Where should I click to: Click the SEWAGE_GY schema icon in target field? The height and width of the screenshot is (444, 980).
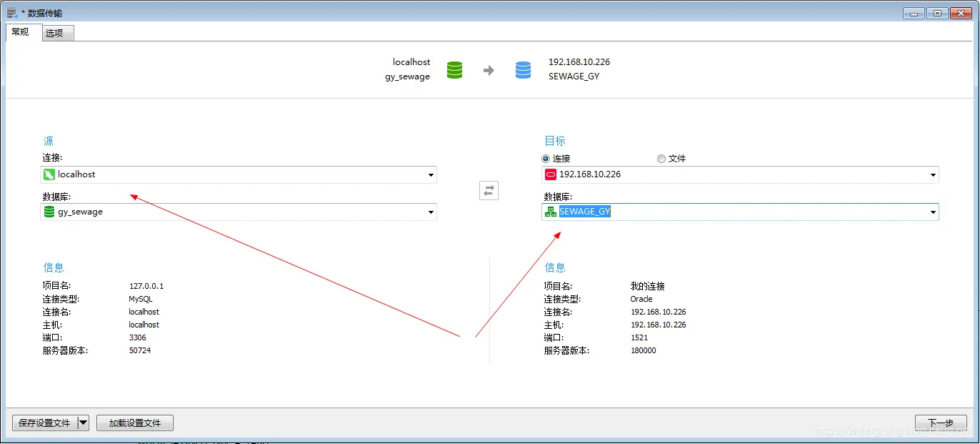tap(550, 212)
